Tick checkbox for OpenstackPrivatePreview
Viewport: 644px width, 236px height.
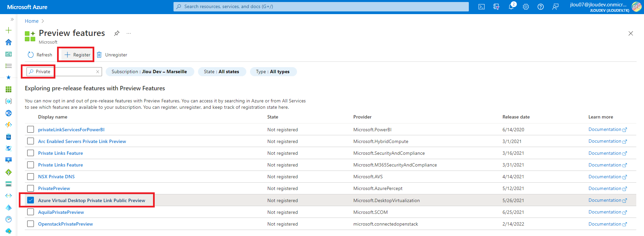click(x=31, y=224)
